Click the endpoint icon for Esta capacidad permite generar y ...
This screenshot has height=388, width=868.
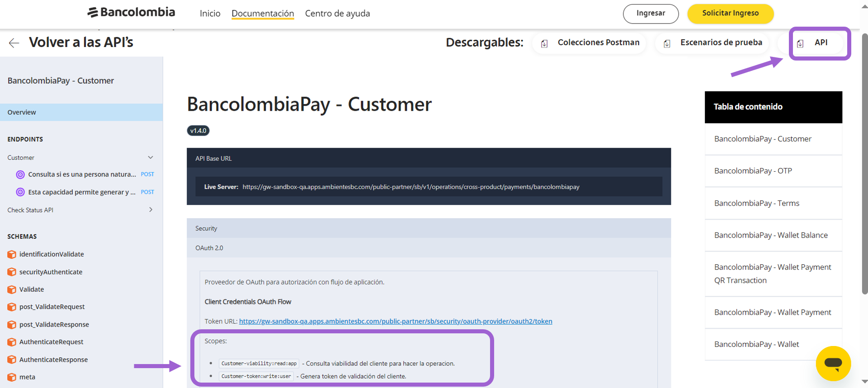(20, 192)
